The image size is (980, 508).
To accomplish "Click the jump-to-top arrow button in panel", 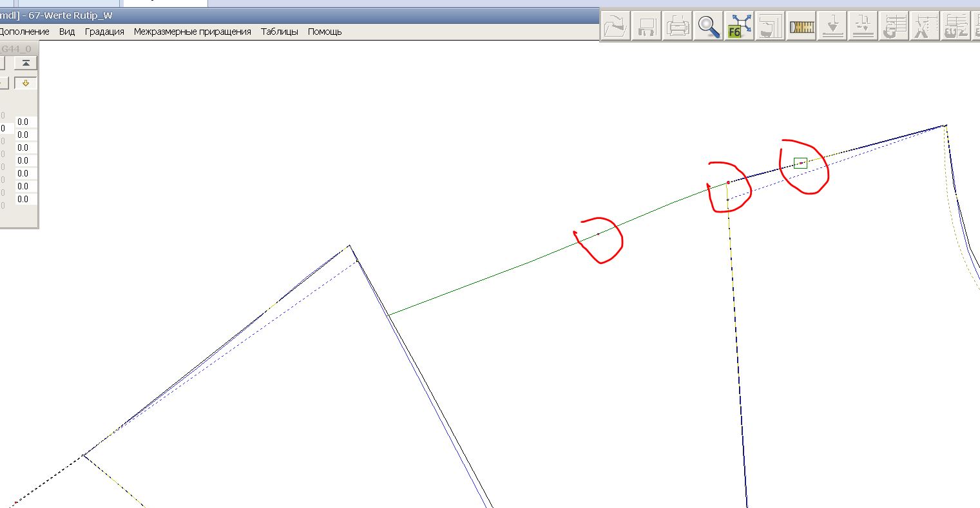I will (26, 62).
